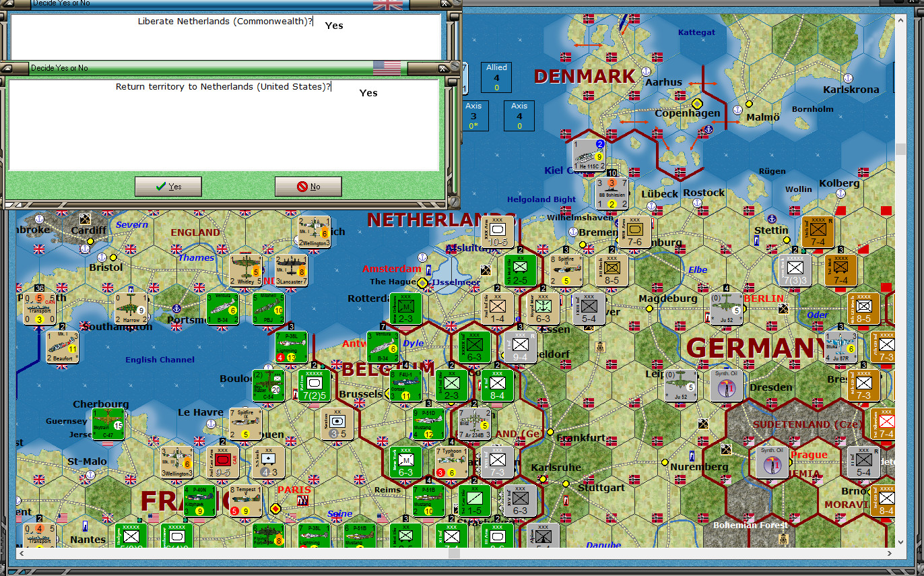Click the UK flag in Commonwealth dialog title

(x=387, y=5)
